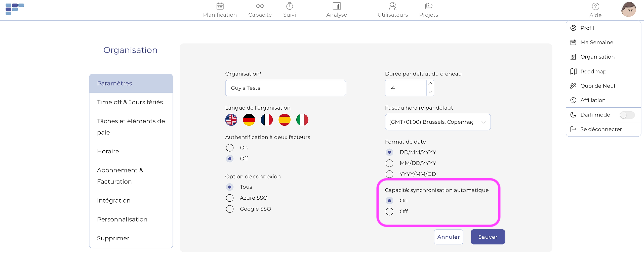
Task: Open the Capacité infinity icon
Action: pyautogui.click(x=260, y=6)
